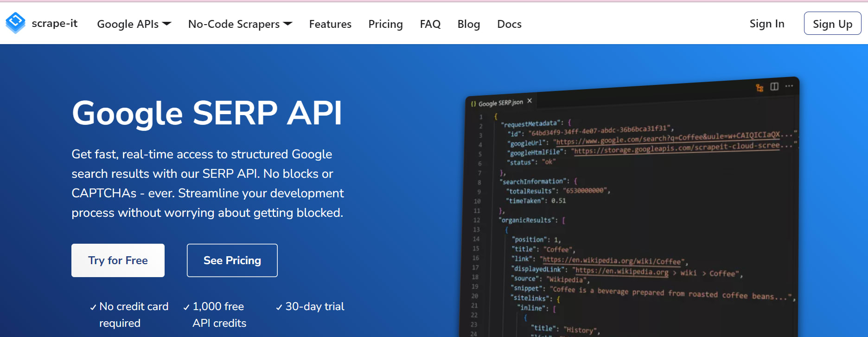
Task: Click the 'No credit card required' text
Action: 134,315
